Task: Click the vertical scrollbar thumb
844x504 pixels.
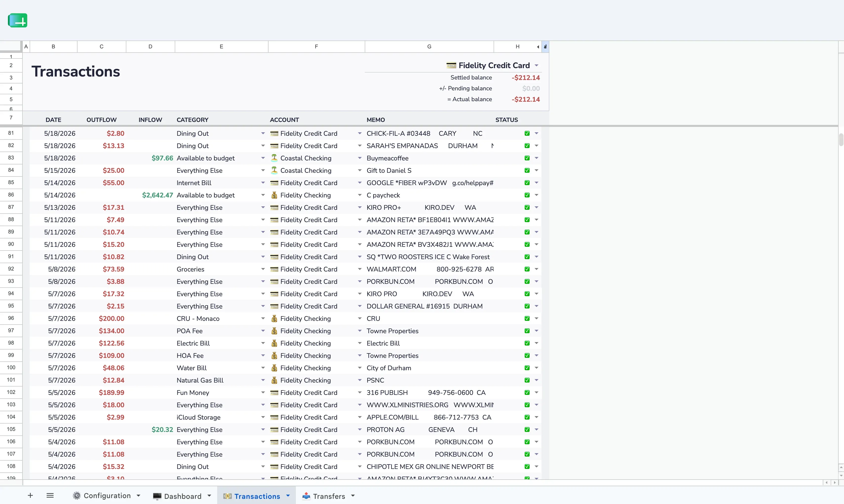Action: click(841, 140)
